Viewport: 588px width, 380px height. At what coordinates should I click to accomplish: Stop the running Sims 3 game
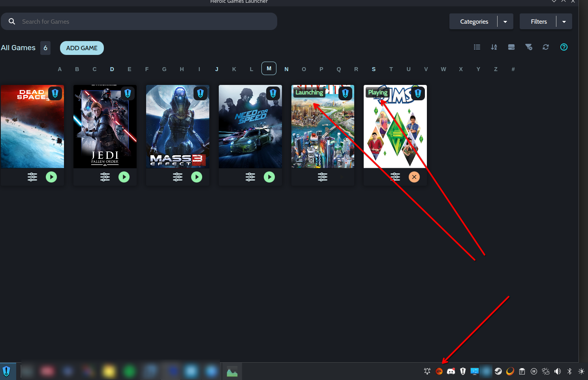click(x=414, y=177)
